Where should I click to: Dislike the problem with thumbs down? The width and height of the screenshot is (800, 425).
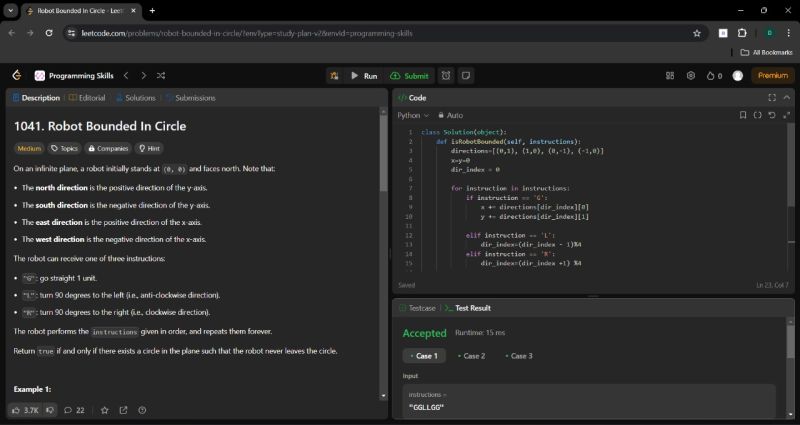(x=50, y=410)
